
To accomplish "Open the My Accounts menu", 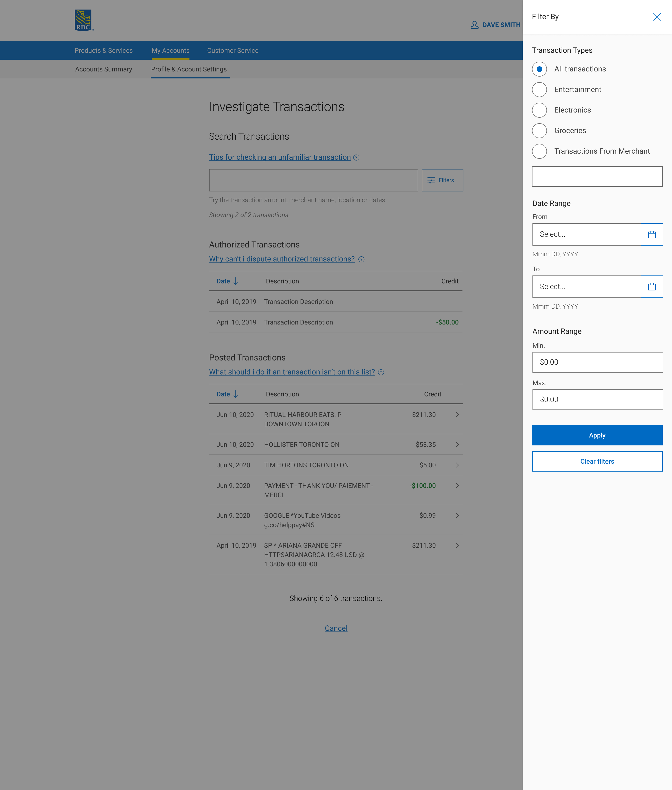I will (x=170, y=51).
